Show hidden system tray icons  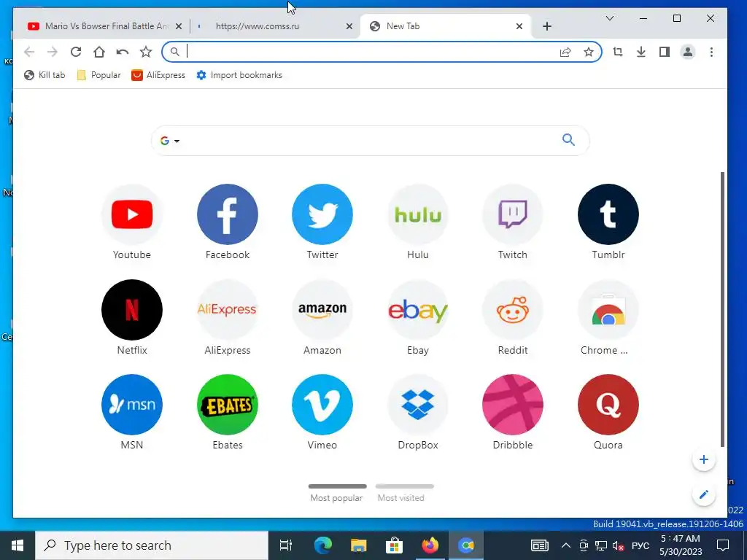pyautogui.click(x=565, y=545)
